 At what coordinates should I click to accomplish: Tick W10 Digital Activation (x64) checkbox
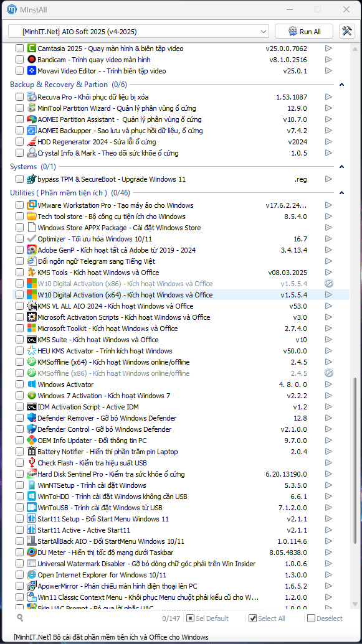click(19, 295)
